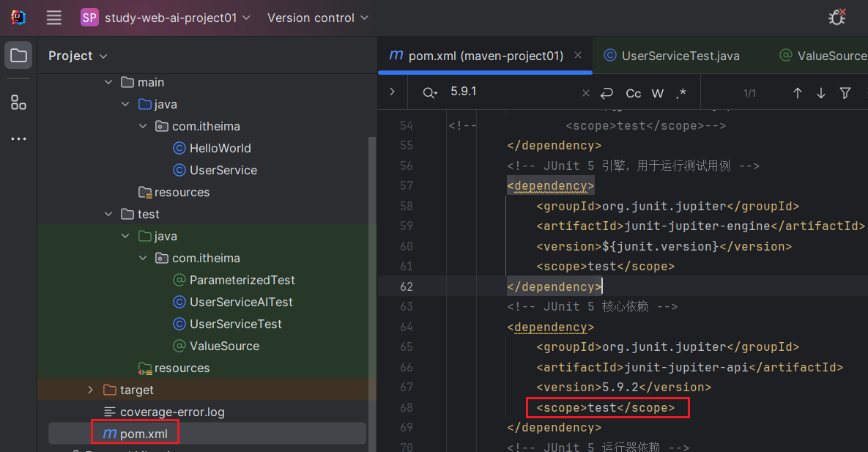Click the debug bug icon in title bar
Screen dimensions: 868x452
pyautogui.click(x=837, y=17)
